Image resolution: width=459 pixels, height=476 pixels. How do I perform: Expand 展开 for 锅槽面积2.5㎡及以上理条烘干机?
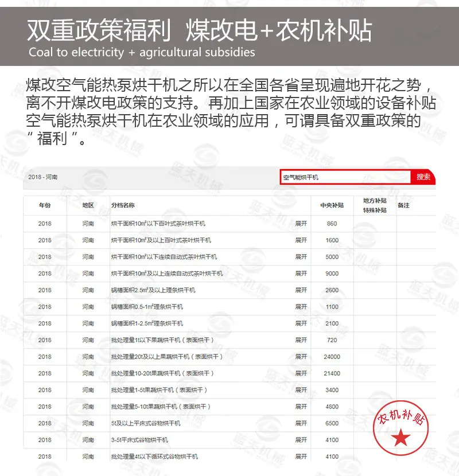301,290
